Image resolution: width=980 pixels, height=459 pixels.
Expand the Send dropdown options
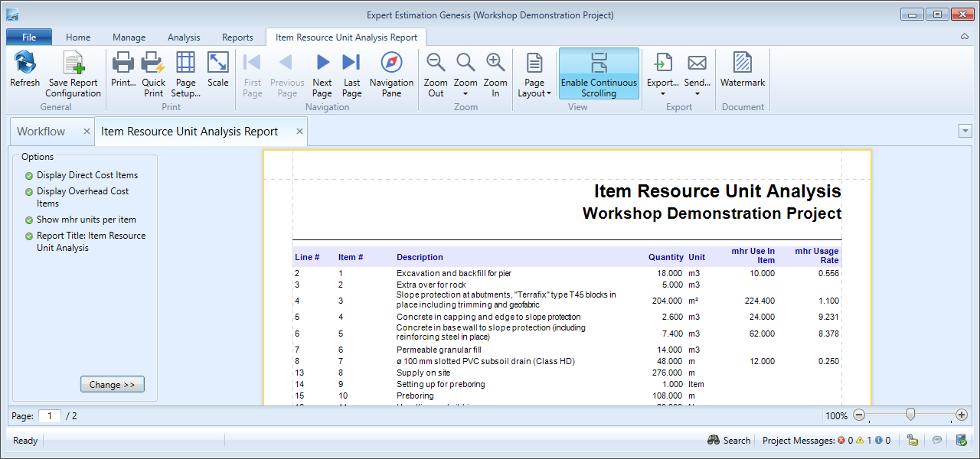697,93
